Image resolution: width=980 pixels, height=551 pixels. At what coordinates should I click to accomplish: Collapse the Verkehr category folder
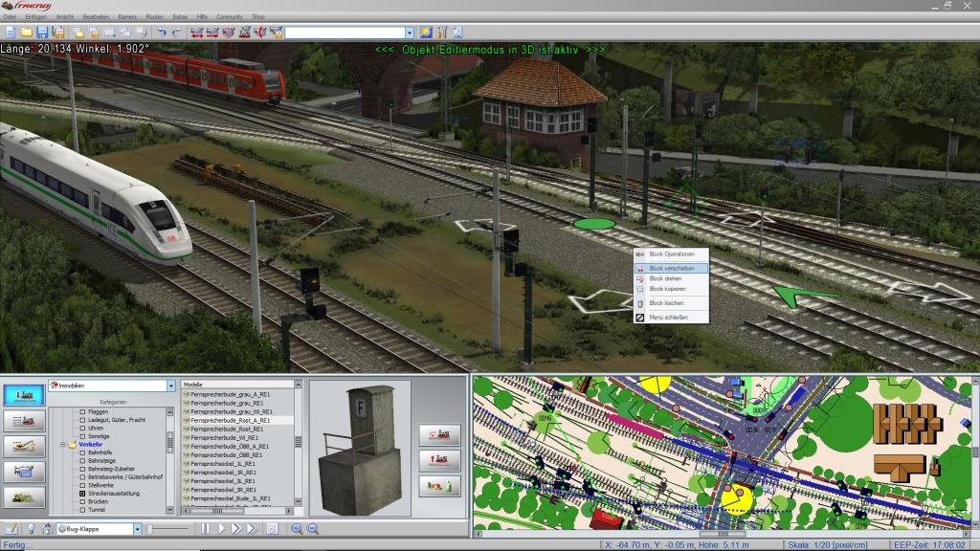[61, 445]
